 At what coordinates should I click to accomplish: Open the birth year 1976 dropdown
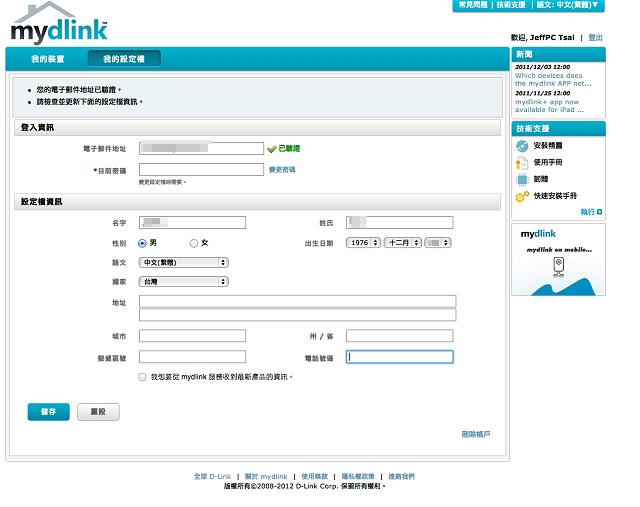point(364,243)
